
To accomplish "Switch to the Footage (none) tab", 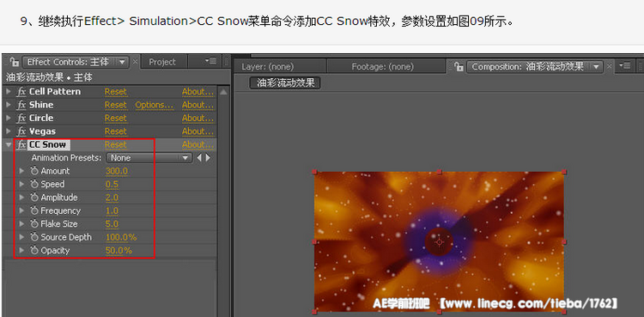I will pyautogui.click(x=383, y=67).
